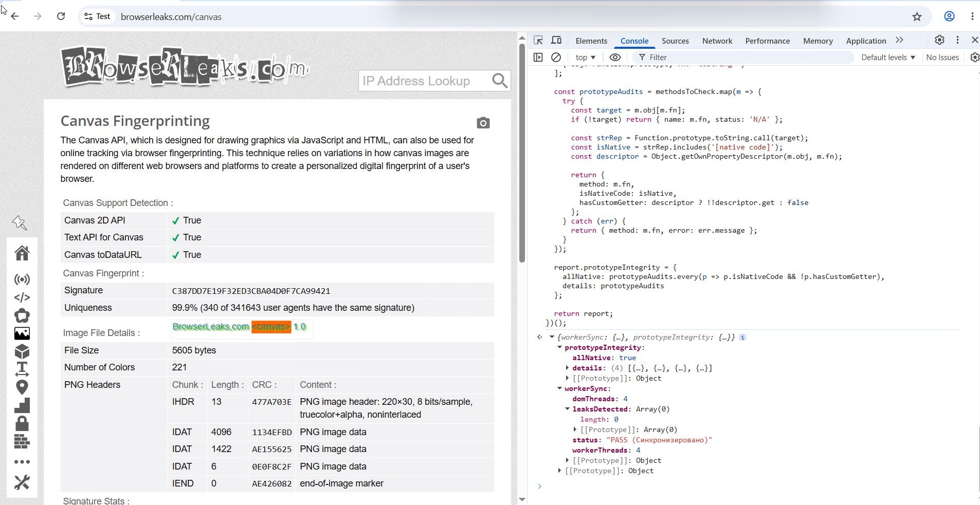Open the wrench tools sidebar icon
Viewport: 980px width, 505px height.
(22, 482)
